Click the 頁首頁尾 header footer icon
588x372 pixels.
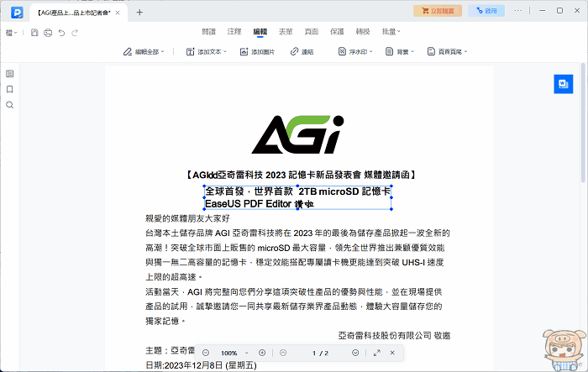[431, 51]
